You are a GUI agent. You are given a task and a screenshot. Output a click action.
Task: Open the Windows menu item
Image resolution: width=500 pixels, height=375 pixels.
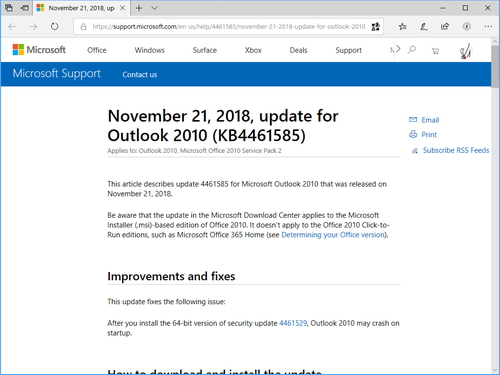pyautogui.click(x=149, y=50)
